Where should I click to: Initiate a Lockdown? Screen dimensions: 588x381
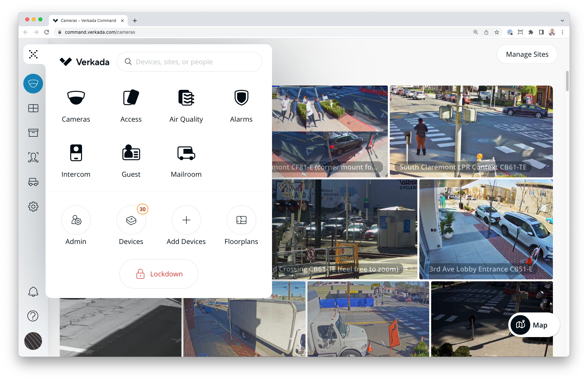(158, 274)
